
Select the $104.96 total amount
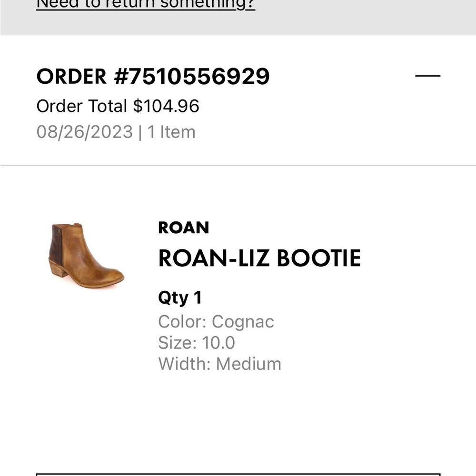[x=166, y=106]
